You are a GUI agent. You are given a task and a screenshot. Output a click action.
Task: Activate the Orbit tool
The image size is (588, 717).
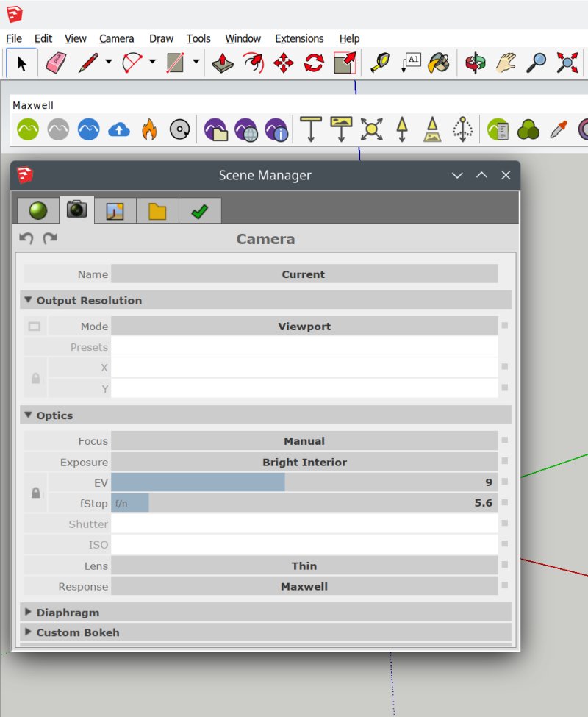point(475,63)
